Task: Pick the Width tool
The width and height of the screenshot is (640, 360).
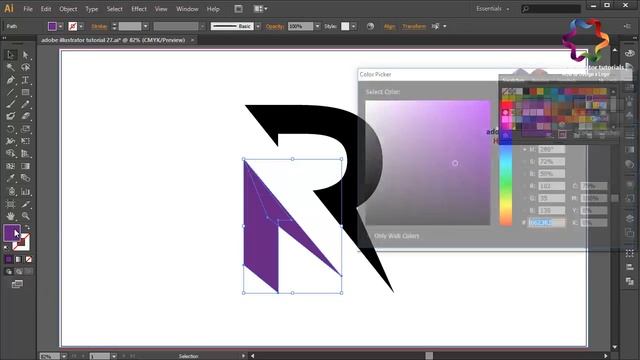Action: pos(11,141)
